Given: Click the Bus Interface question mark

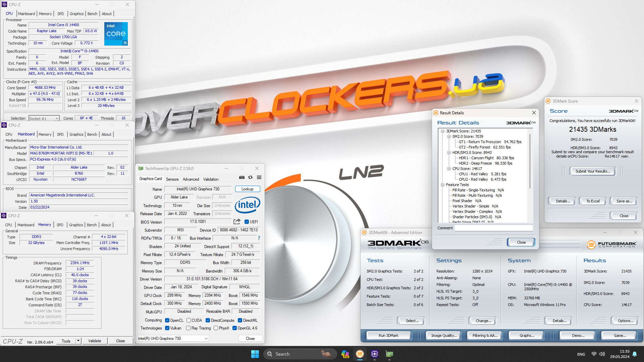Looking at the screenshot, I should tap(259, 238).
